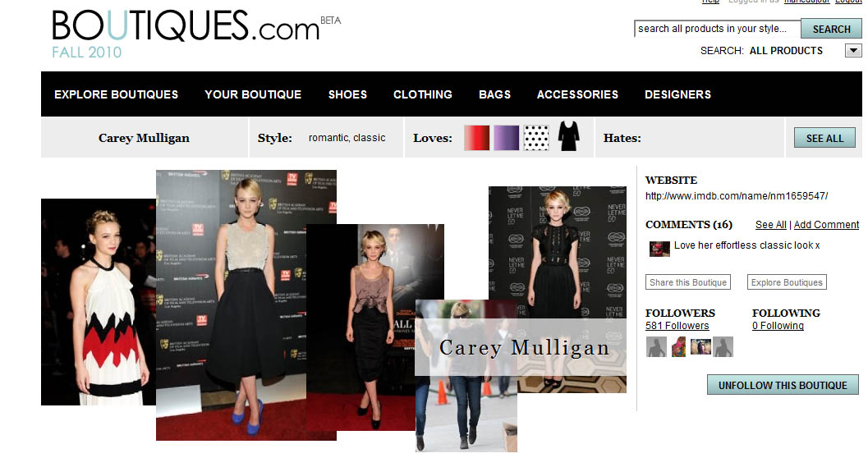Viewport: 868px width, 467px height.
Task: Open the Designers menu item
Action: pos(677,94)
